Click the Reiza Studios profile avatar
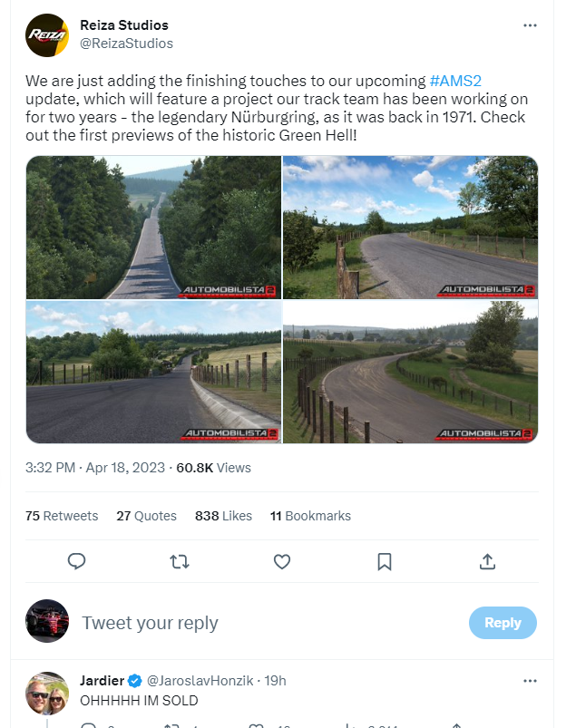This screenshot has height=728, width=576. click(47, 34)
